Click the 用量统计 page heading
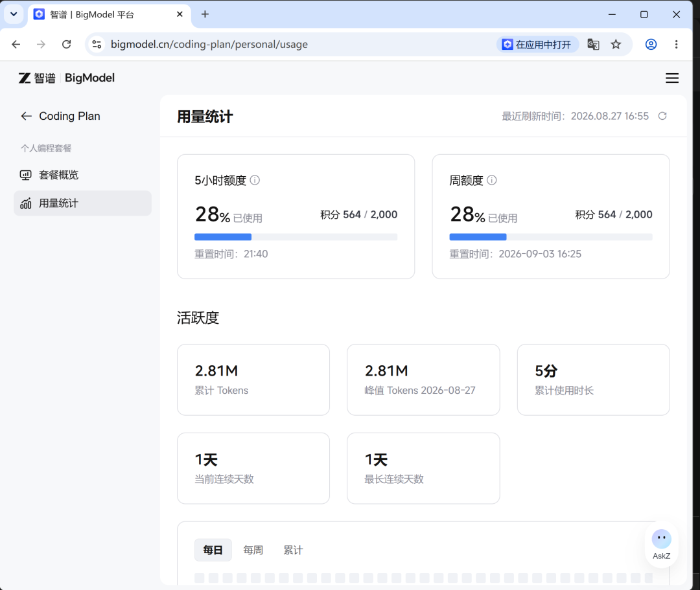This screenshot has height=590, width=700. click(x=205, y=117)
